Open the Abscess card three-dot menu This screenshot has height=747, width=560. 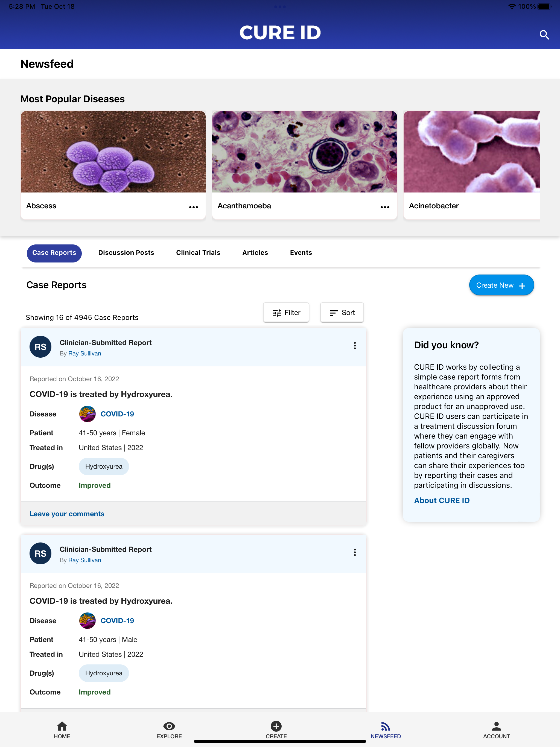(x=194, y=207)
